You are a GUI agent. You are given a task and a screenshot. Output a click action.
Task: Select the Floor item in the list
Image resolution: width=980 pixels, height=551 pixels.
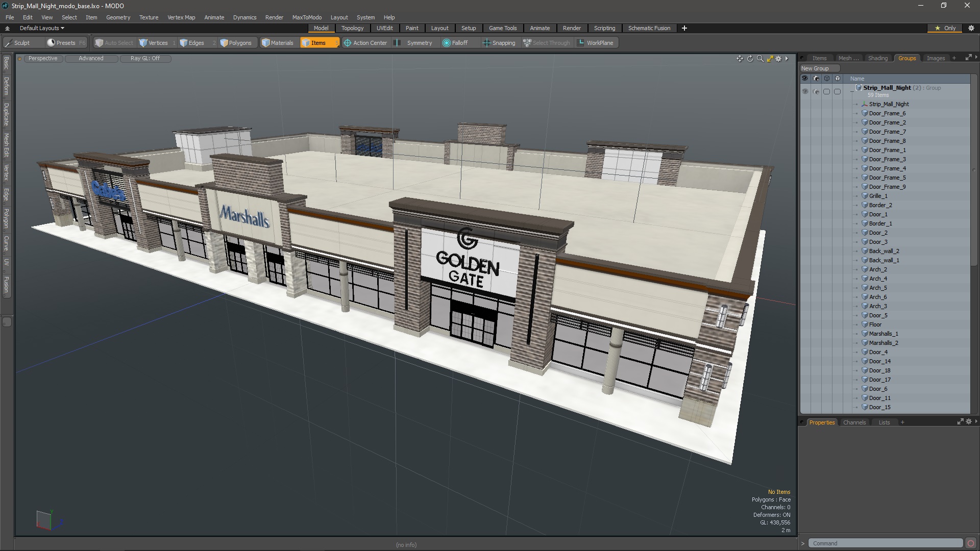(x=875, y=324)
